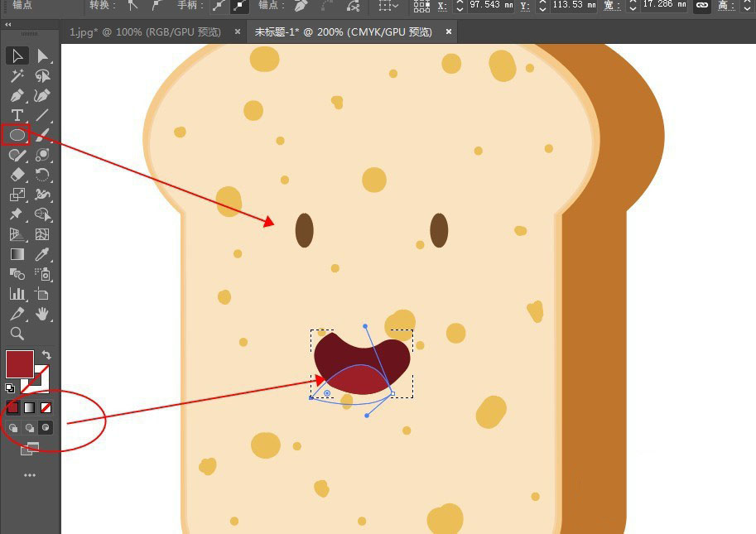
Task: Click the reference point grid
Action: 421,5
